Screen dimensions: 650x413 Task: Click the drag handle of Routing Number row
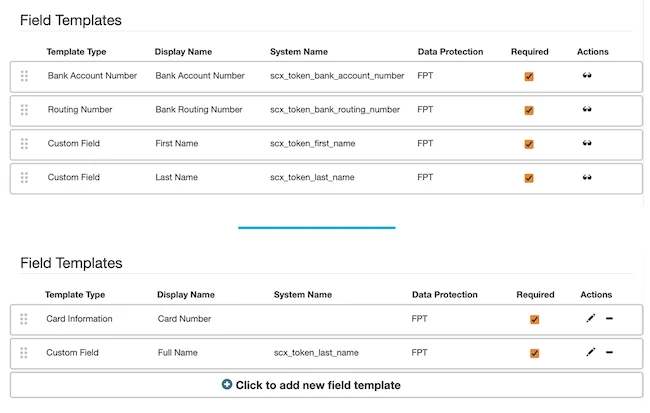[24, 110]
